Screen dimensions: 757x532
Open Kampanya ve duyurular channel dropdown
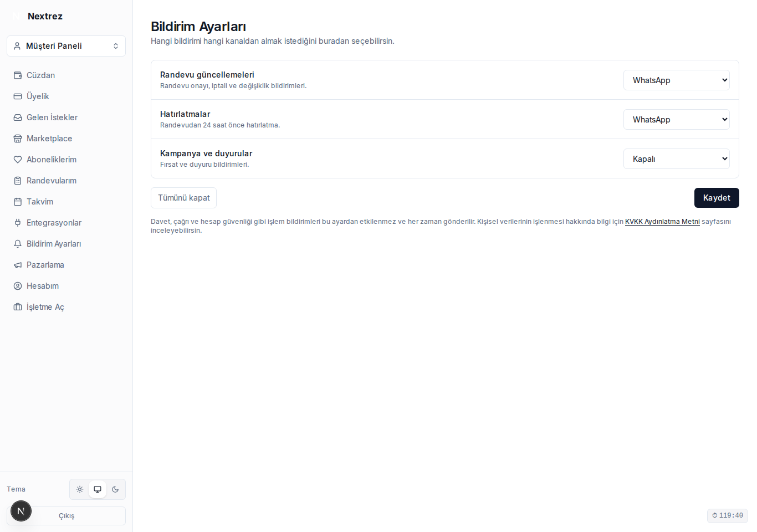[677, 159]
